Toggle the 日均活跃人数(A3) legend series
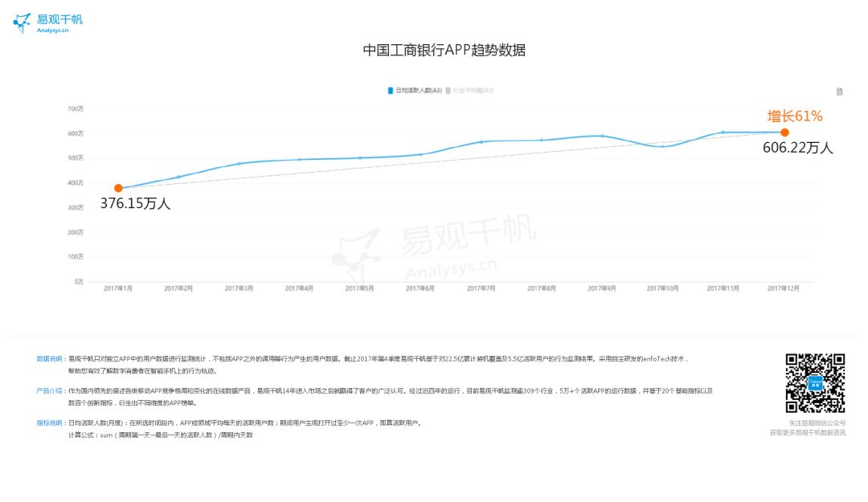868x502 pixels. (x=415, y=90)
